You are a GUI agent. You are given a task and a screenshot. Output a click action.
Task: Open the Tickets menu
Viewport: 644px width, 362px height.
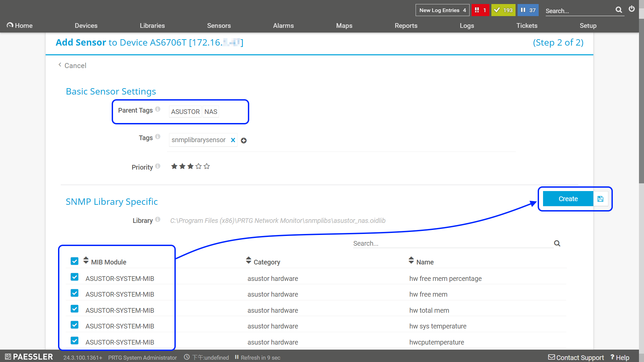tap(527, 25)
